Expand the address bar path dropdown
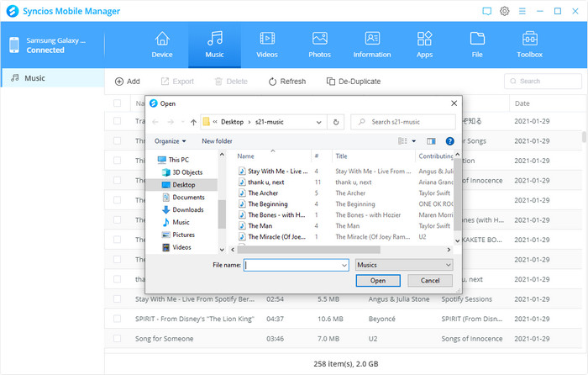Viewport: 588px width, 375px height. click(318, 122)
